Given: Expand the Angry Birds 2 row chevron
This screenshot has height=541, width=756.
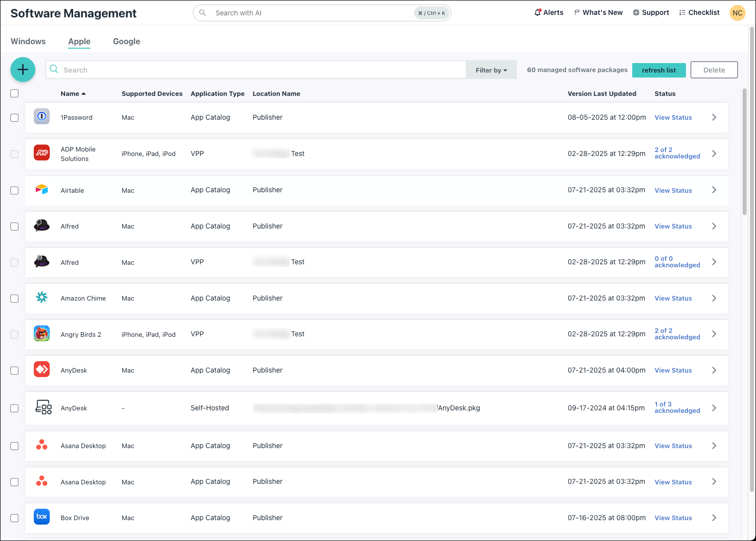Looking at the screenshot, I should [714, 334].
